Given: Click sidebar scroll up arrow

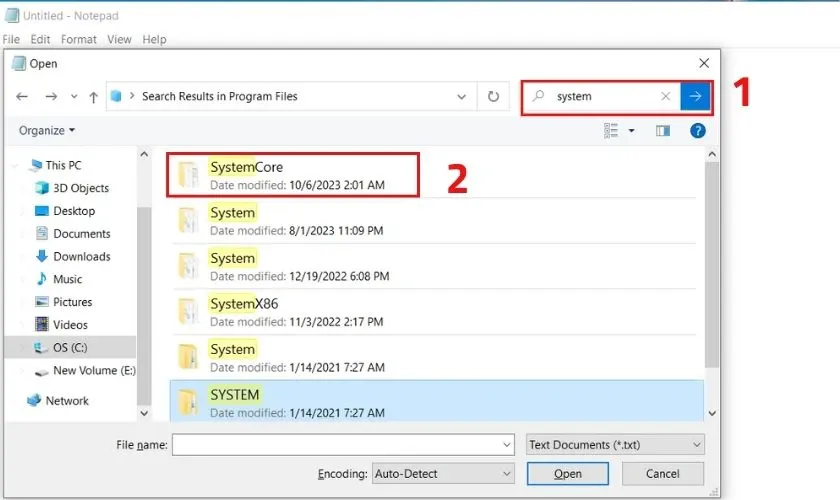Looking at the screenshot, I should click(144, 154).
